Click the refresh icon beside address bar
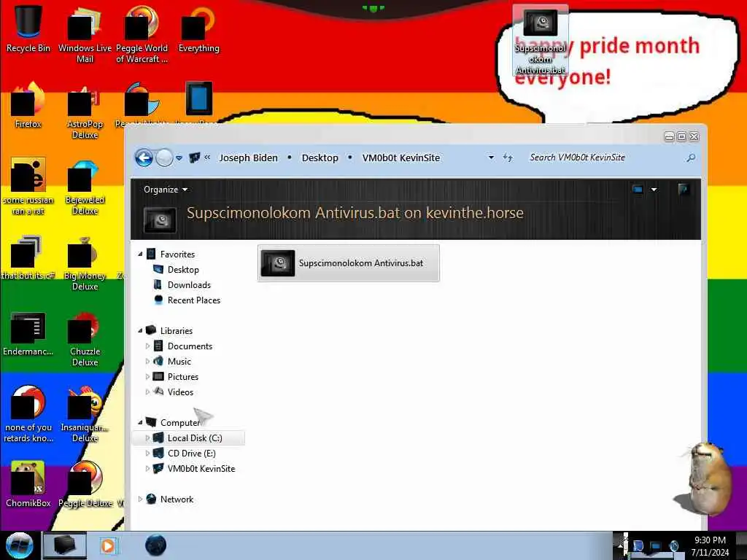747x560 pixels. click(508, 157)
